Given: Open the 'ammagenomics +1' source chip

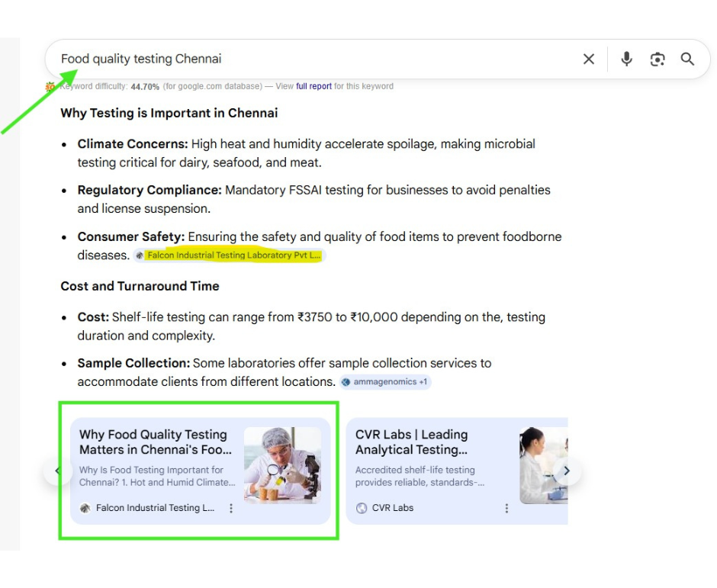Looking at the screenshot, I should coord(385,382).
